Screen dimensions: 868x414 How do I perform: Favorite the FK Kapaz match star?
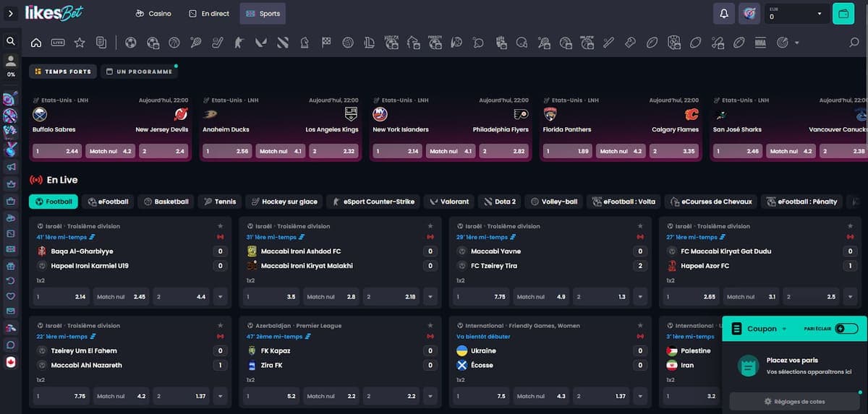click(x=430, y=326)
